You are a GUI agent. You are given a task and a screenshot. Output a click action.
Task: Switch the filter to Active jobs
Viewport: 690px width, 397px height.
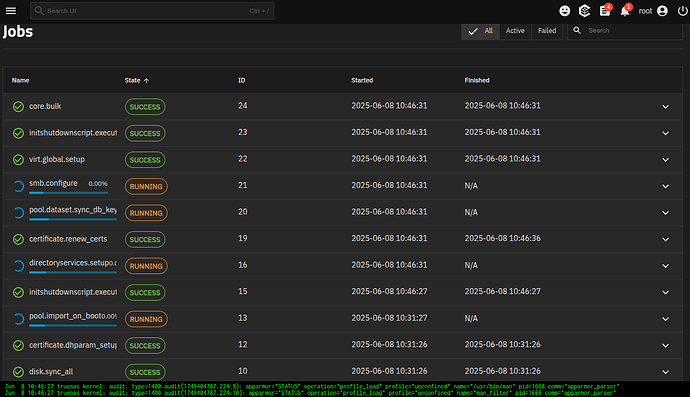pyautogui.click(x=515, y=31)
